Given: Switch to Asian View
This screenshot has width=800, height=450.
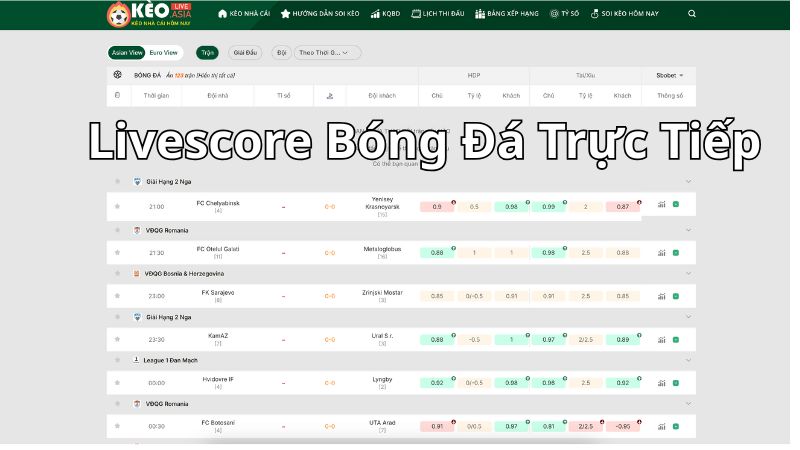Looking at the screenshot, I should [127, 53].
